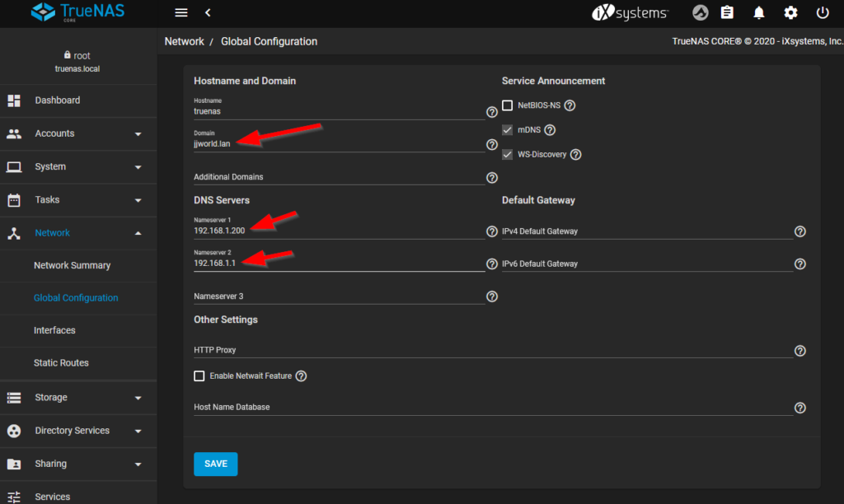Expand the Tasks menu arrow
844x504 pixels.
(x=138, y=200)
